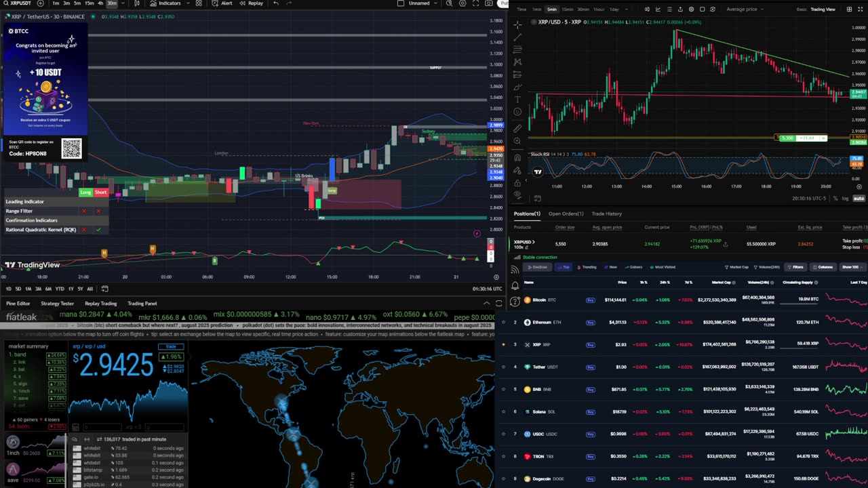Image resolution: width=868 pixels, height=488 pixels.
Task: Open the Replay Trading tab
Action: (100, 304)
